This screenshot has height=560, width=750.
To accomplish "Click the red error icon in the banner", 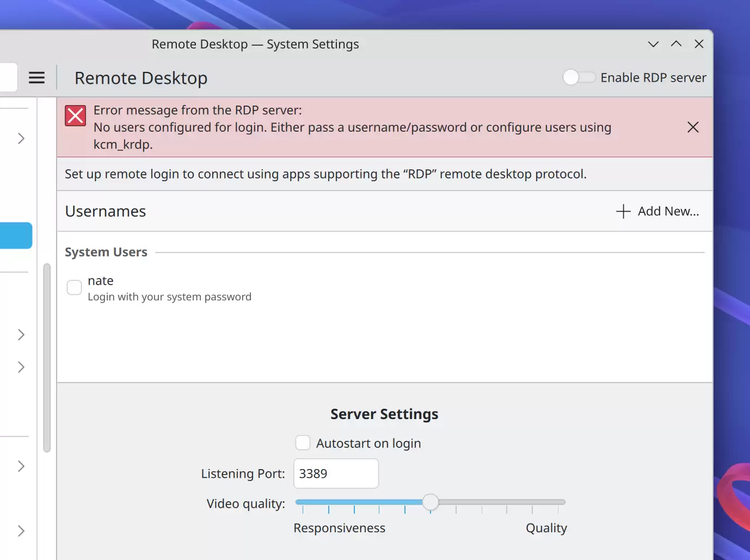I will pyautogui.click(x=75, y=115).
